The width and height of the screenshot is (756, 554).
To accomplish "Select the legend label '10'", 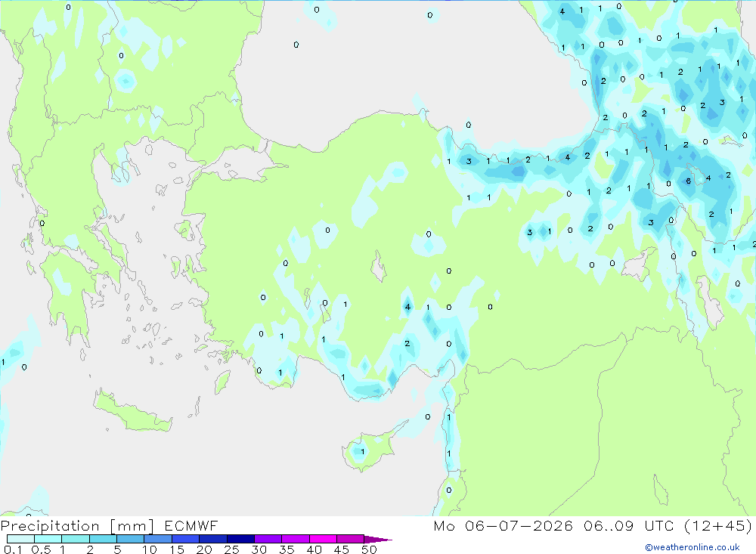I will [150, 549].
